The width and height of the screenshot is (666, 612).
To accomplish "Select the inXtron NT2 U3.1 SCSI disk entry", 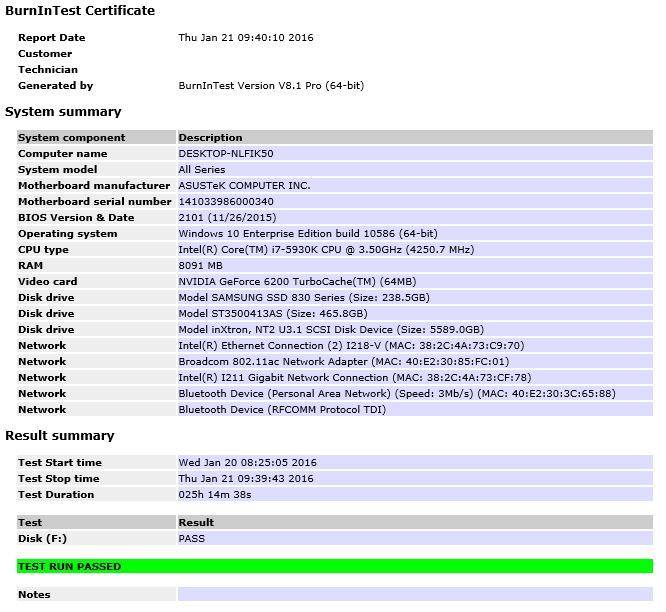I will 331,330.
